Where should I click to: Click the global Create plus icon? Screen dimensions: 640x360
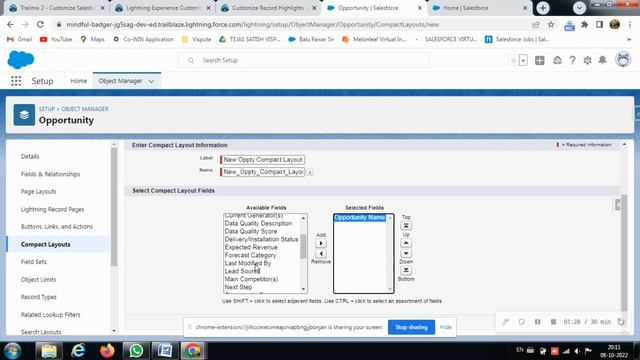click(x=540, y=60)
